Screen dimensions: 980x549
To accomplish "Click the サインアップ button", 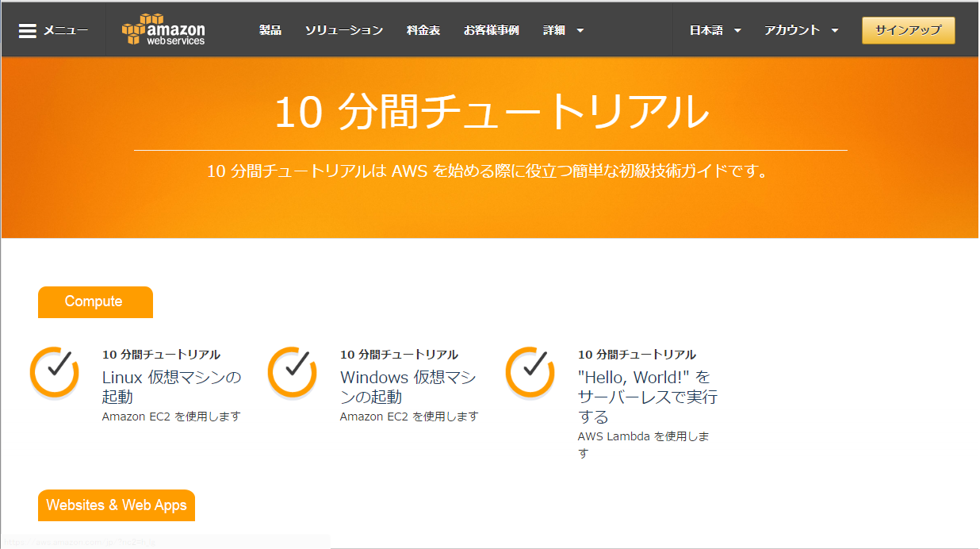I will pyautogui.click(x=909, y=30).
